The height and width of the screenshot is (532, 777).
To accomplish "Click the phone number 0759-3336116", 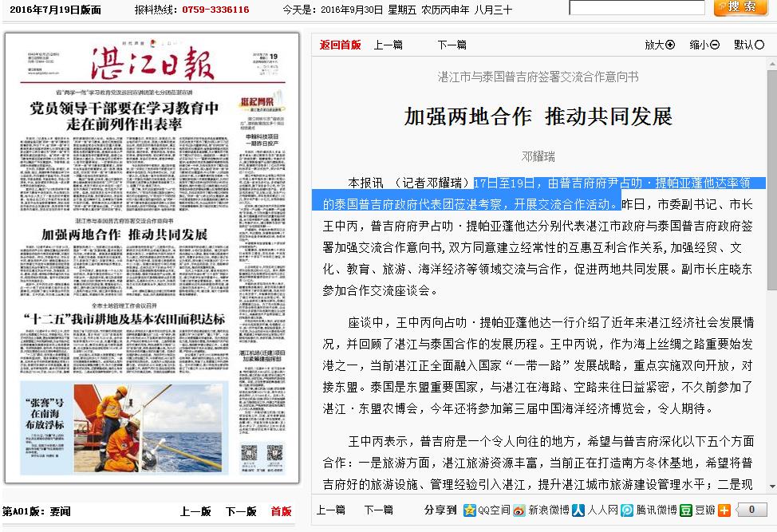I will [215, 10].
